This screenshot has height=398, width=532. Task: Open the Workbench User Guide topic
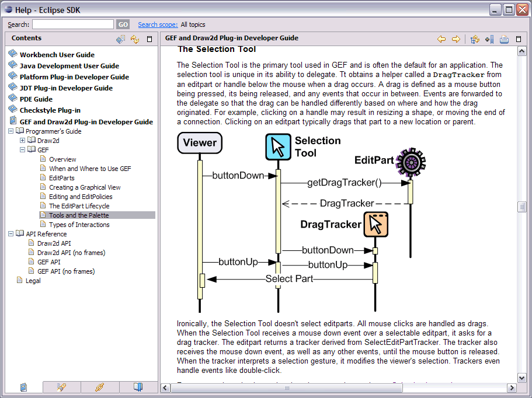(x=57, y=55)
